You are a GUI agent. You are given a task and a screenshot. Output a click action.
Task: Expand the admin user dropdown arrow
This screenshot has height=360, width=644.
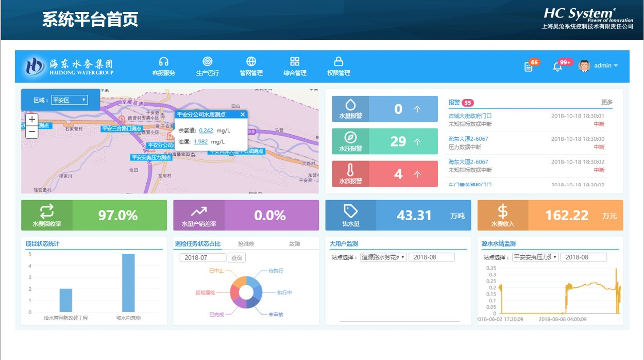[616, 66]
